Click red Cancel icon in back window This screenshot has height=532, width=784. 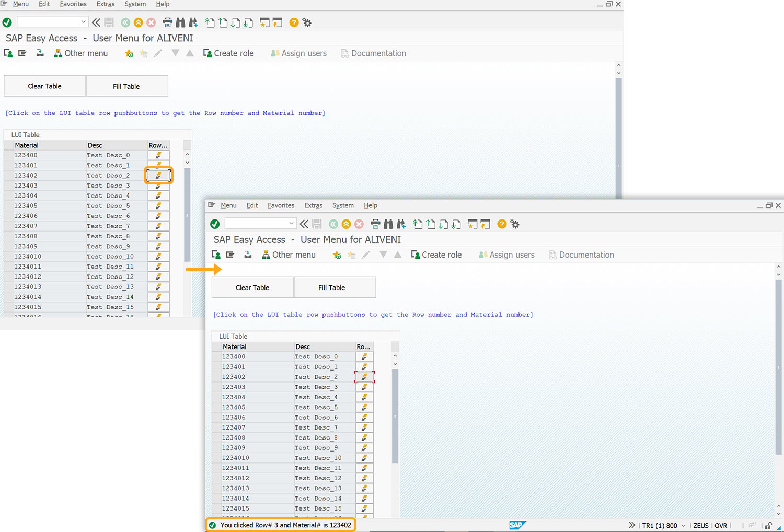(151, 22)
